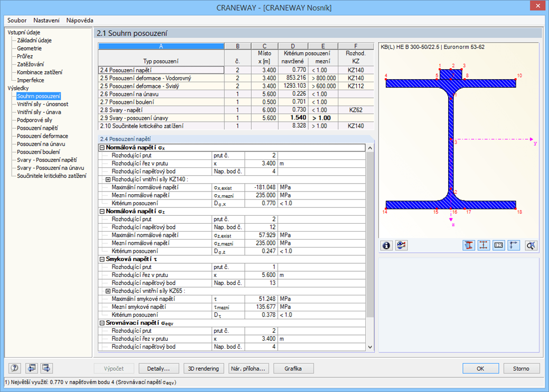The height and width of the screenshot is (392, 549).
Task: Click the 3D rendering button
Action: tap(203, 369)
